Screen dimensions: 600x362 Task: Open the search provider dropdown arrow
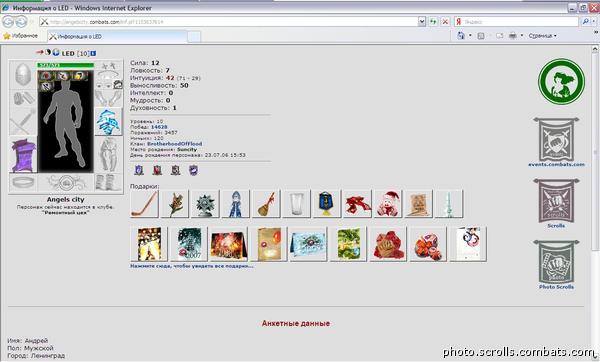(594, 22)
